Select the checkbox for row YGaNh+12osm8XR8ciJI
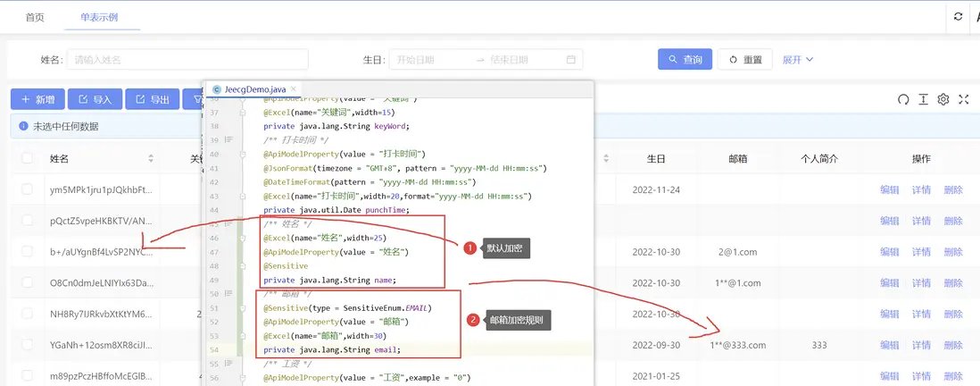 [28, 345]
